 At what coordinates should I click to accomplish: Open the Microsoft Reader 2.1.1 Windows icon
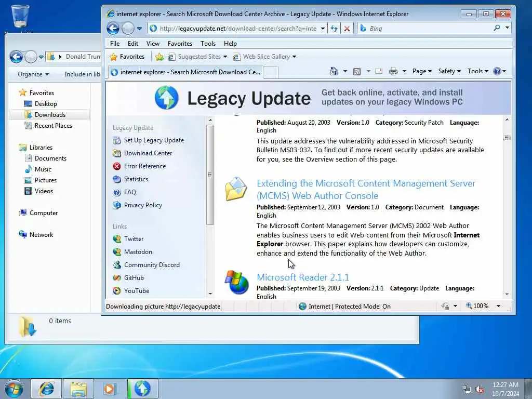[x=236, y=282]
